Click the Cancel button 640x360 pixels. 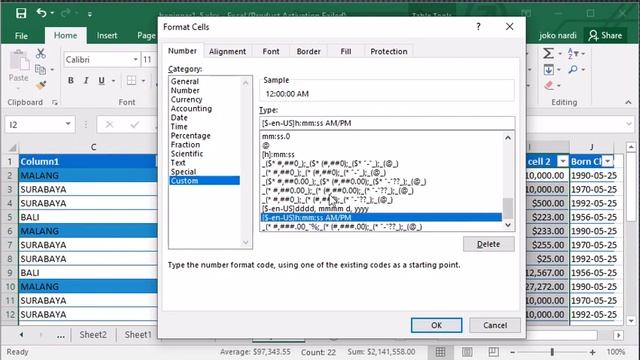(x=495, y=325)
